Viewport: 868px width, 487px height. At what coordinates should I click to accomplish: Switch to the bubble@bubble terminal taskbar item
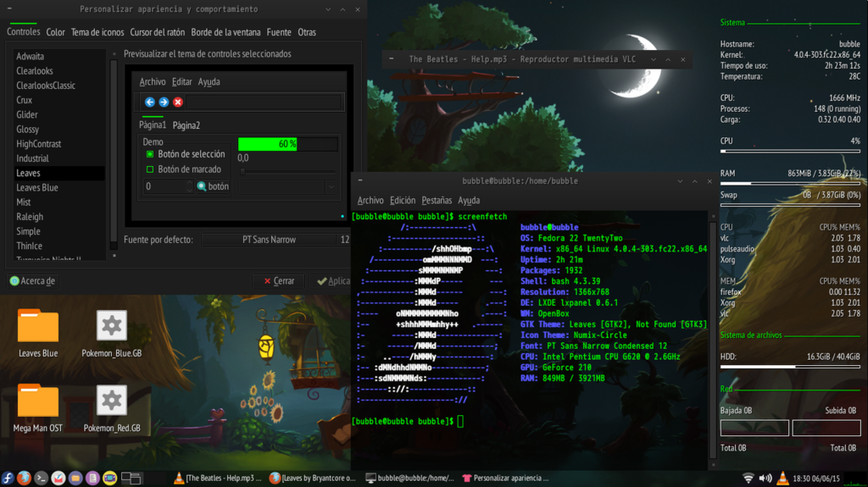coord(410,479)
